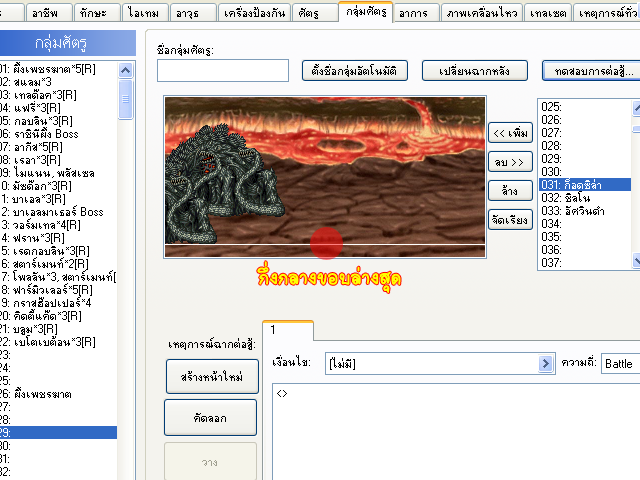Click the troop list scroll up arrow

click(x=126, y=70)
